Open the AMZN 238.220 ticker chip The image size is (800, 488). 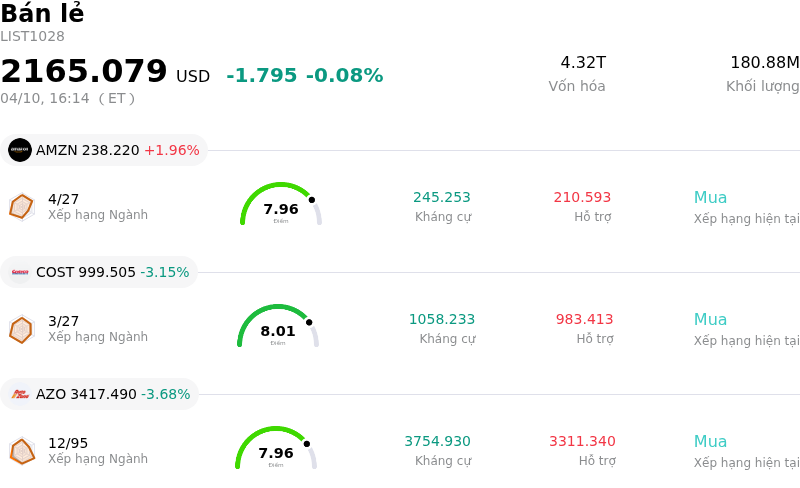(104, 150)
